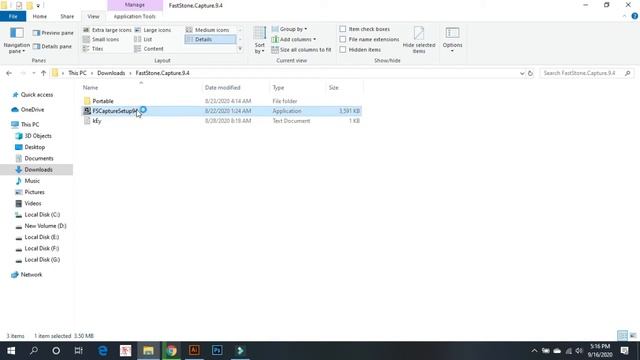Click This PC in the address path

pyautogui.click(x=77, y=73)
